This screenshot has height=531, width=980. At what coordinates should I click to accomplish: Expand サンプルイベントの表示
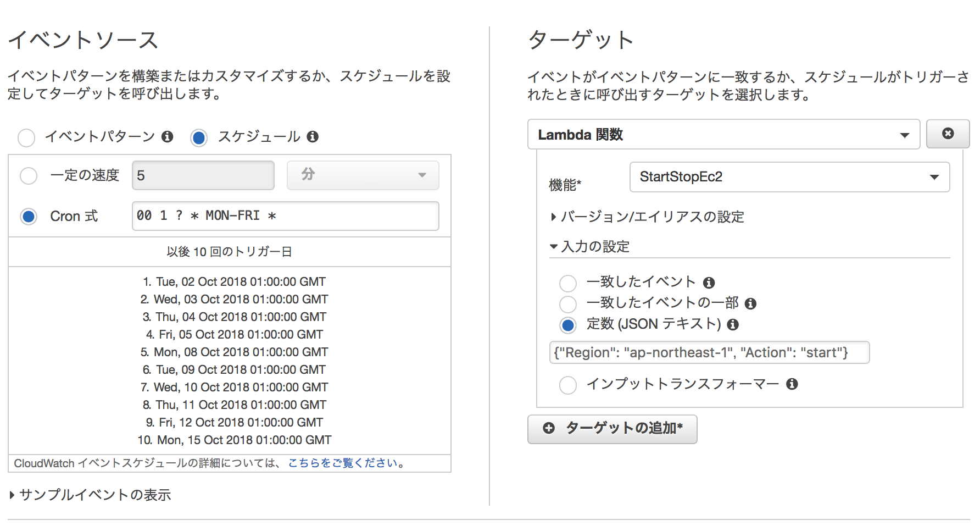[x=90, y=494]
